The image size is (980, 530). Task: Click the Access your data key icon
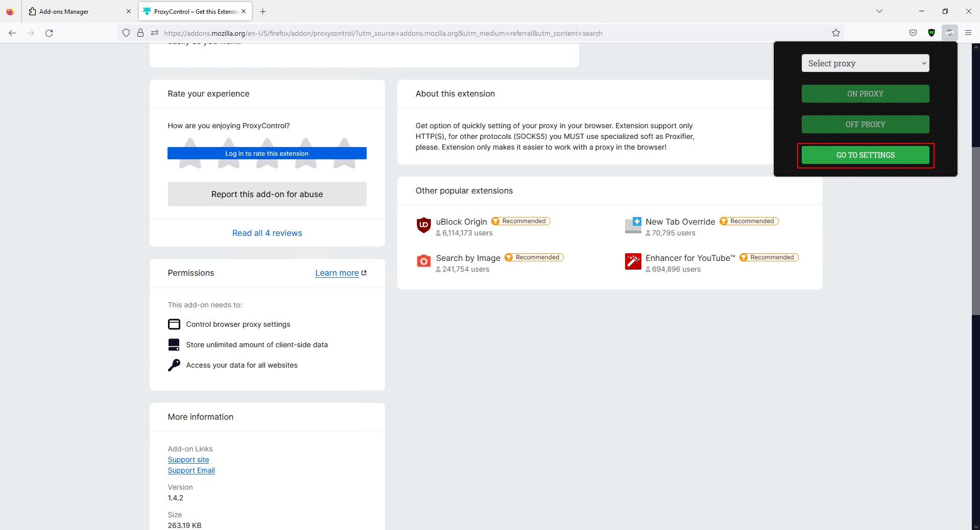(x=174, y=365)
